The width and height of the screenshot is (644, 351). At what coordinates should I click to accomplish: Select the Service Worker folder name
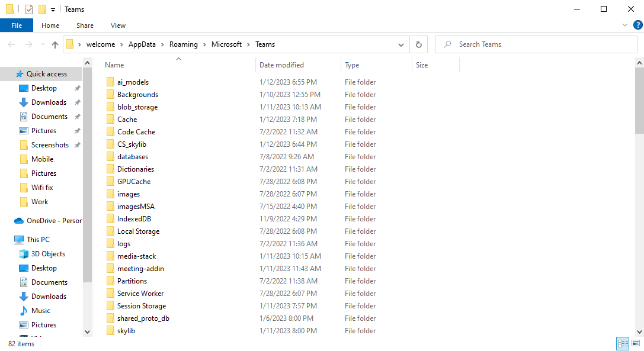click(140, 294)
